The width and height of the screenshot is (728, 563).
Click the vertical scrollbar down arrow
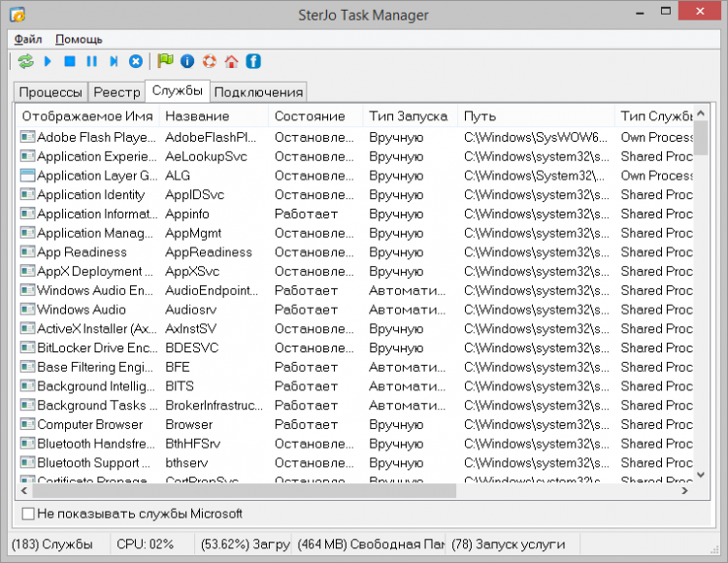[x=702, y=475]
